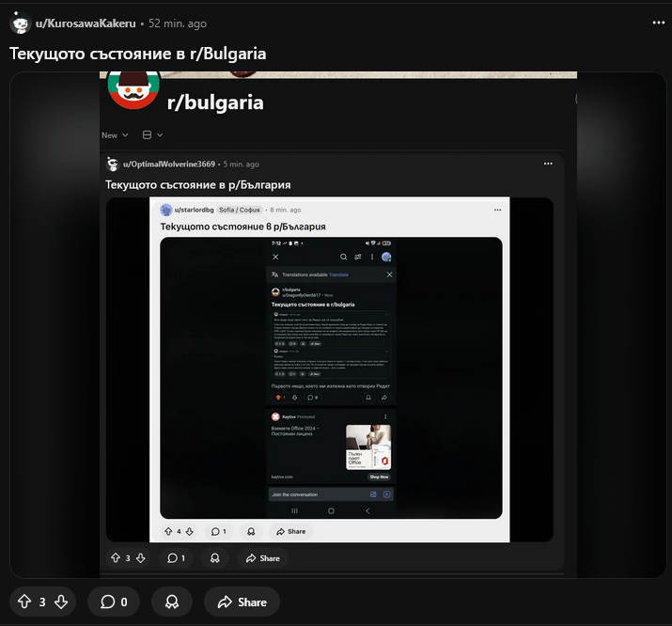Click the Share button at the bottom

coord(241,602)
